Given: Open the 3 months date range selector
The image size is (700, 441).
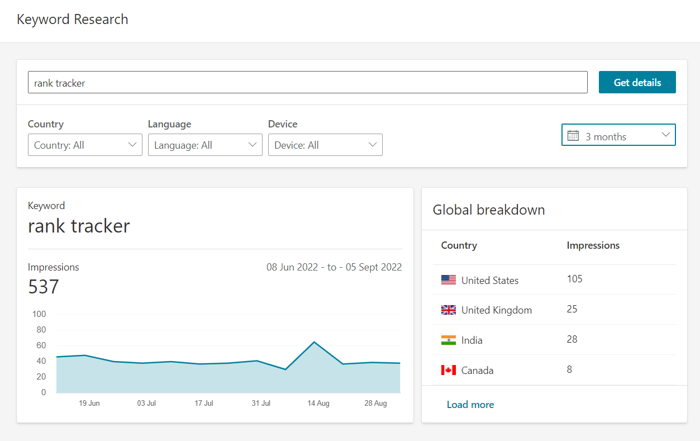Looking at the screenshot, I should (618, 135).
